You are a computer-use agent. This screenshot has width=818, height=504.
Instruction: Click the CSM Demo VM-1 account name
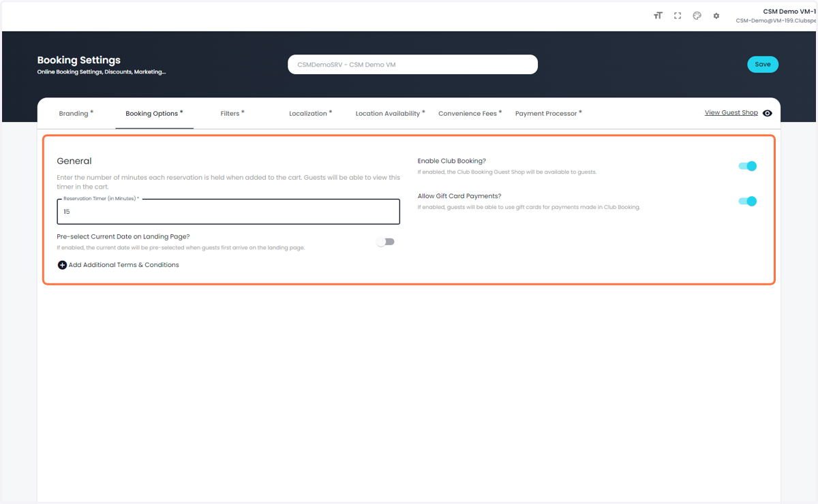pos(789,12)
